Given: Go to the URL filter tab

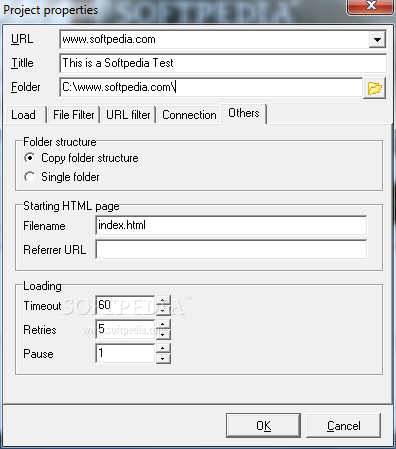Looking at the screenshot, I should pos(128,115).
